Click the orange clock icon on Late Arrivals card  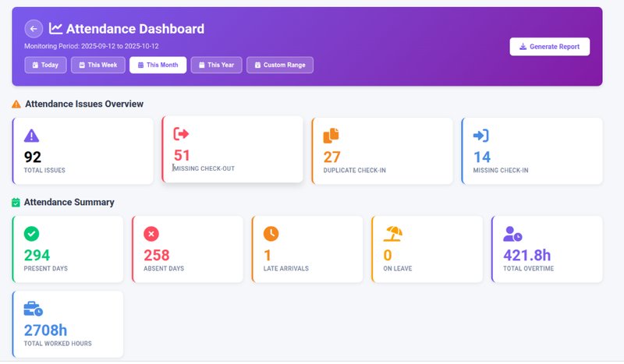tap(271, 234)
